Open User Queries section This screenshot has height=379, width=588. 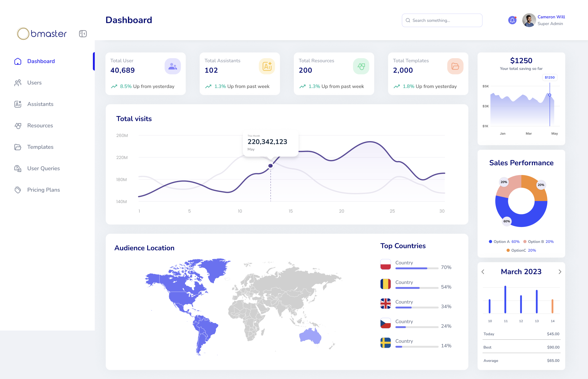(x=43, y=169)
